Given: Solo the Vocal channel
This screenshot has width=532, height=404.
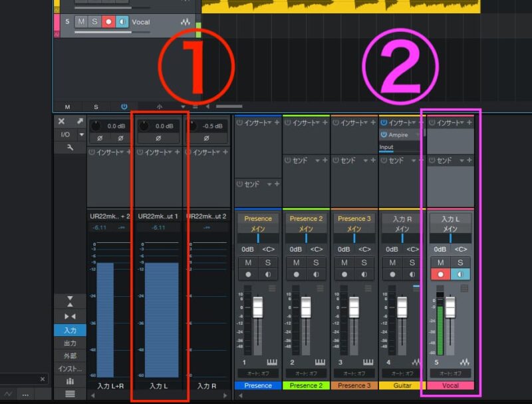Looking at the screenshot, I should pyautogui.click(x=459, y=262).
